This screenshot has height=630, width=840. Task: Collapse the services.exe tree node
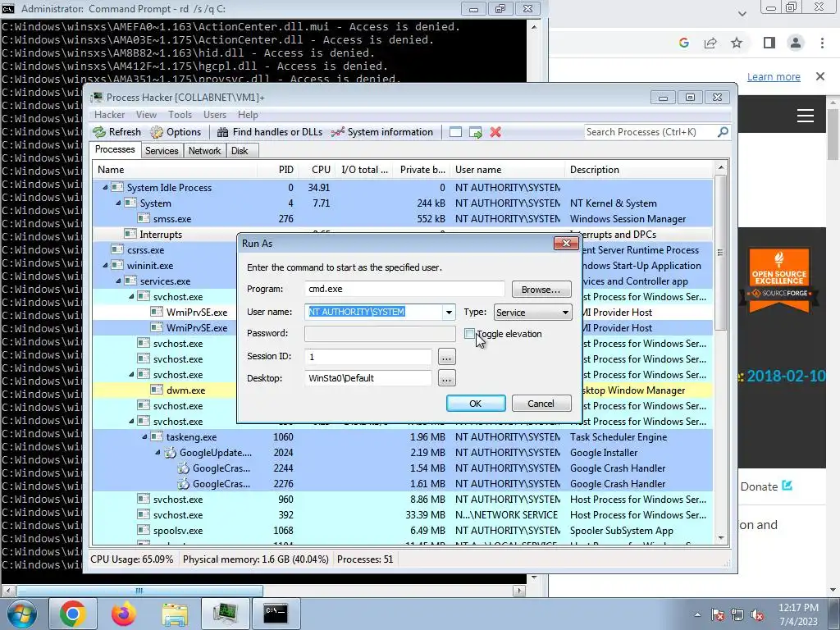(118, 281)
